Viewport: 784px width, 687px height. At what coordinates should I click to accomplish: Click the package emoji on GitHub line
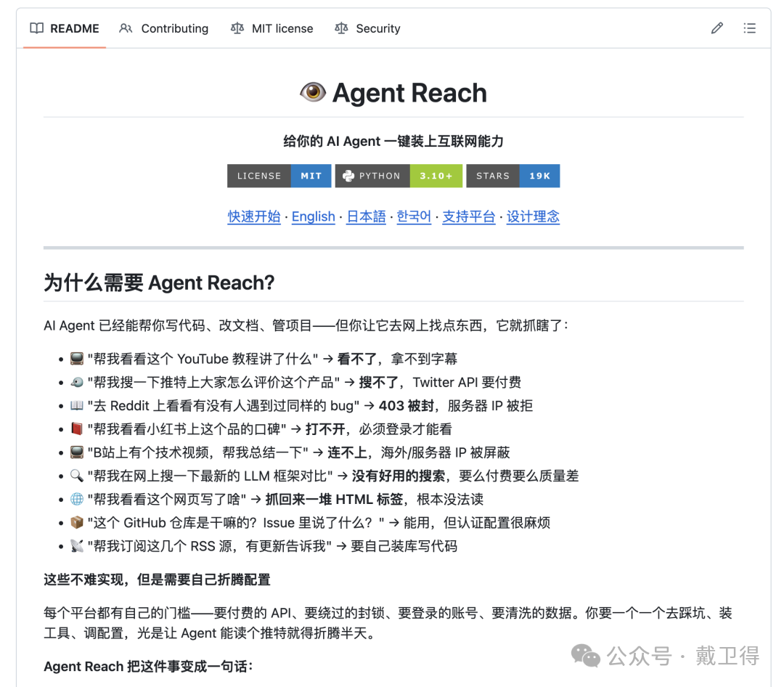(76, 522)
